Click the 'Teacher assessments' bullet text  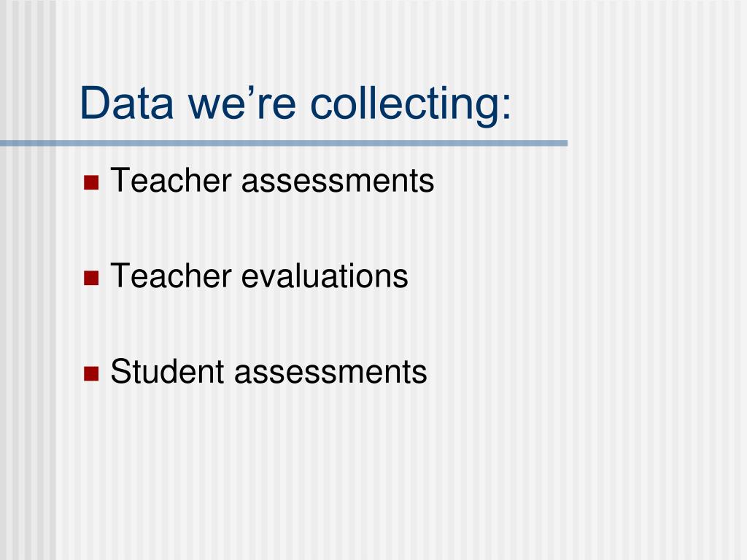tap(272, 181)
